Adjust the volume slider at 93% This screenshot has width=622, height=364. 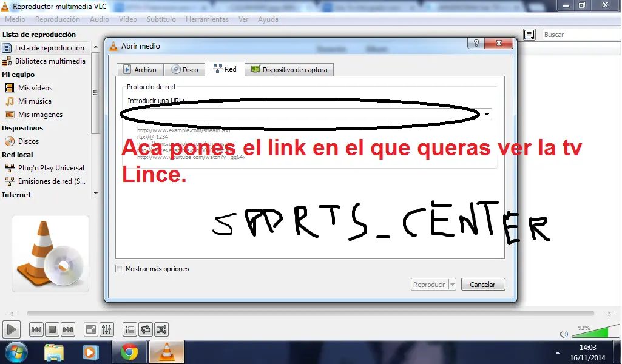(595, 331)
